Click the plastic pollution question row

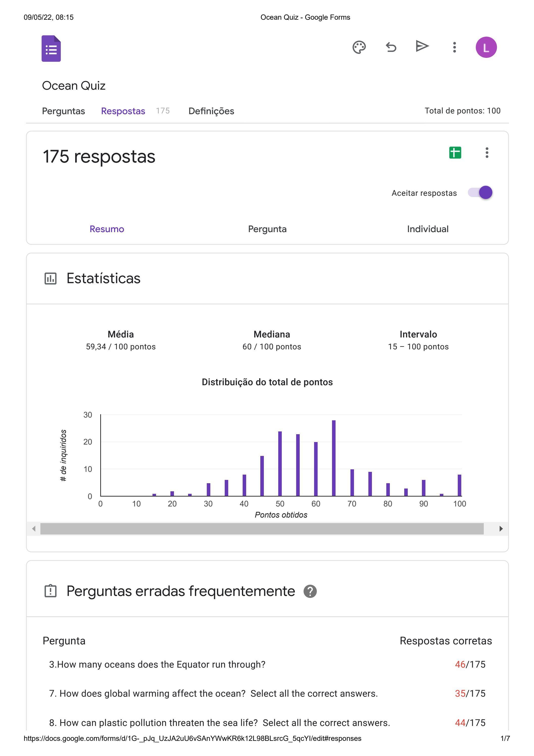(220, 723)
